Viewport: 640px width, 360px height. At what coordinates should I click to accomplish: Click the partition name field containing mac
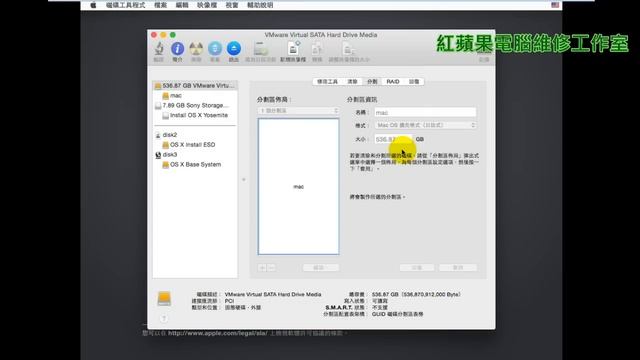[425, 112]
